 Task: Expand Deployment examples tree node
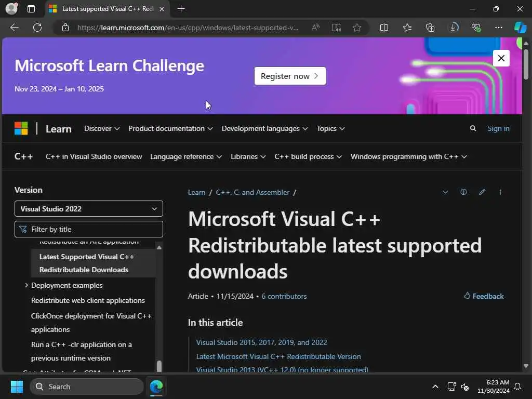pyautogui.click(x=26, y=285)
